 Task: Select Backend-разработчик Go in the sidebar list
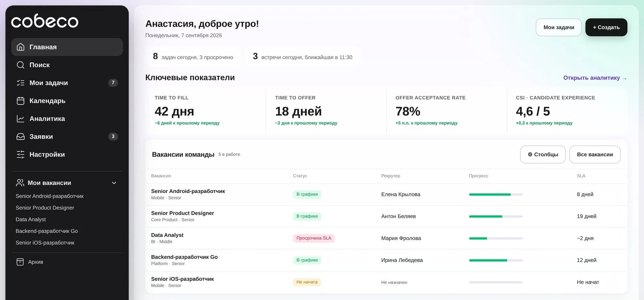coord(47,231)
